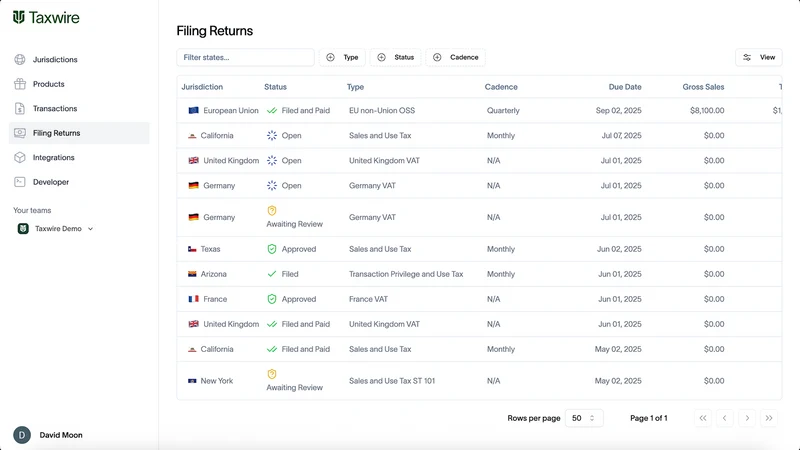Sort by the Due Date column header
The width and height of the screenshot is (800, 450).
625,87
